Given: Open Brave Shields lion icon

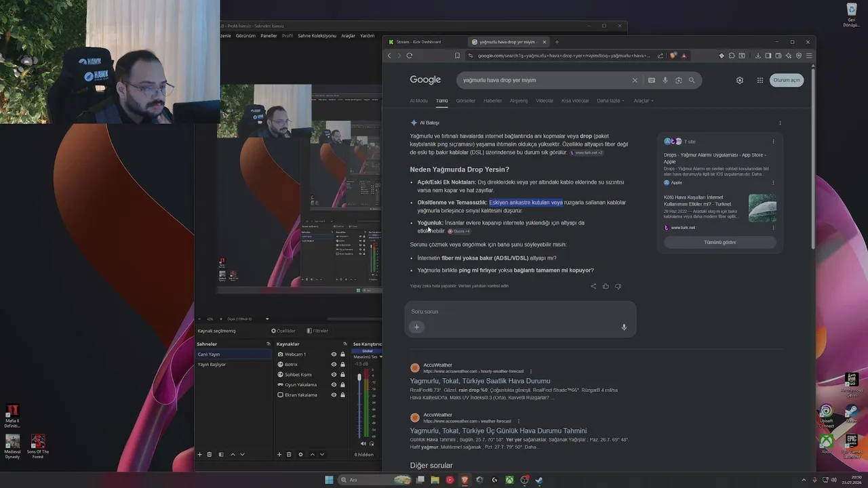Looking at the screenshot, I should point(673,56).
